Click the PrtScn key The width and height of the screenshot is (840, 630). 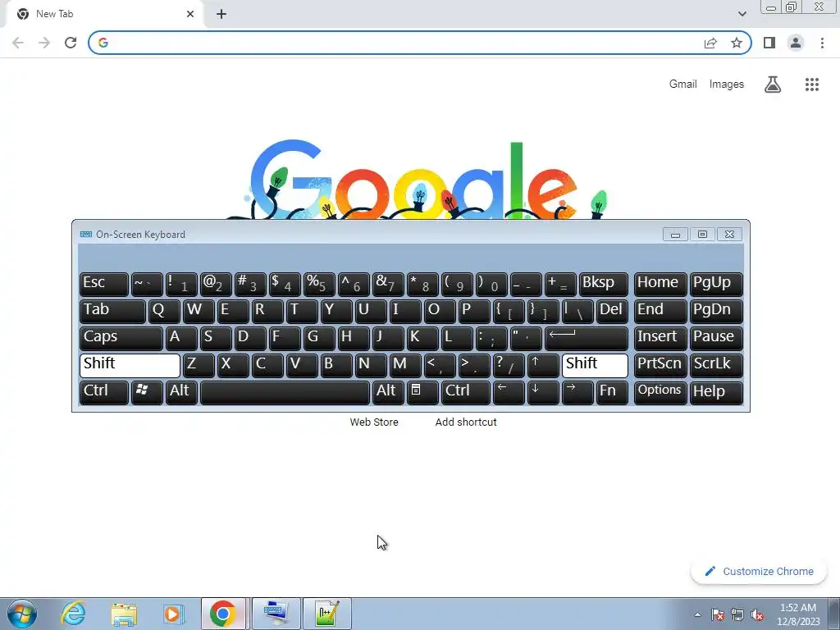point(660,365)
